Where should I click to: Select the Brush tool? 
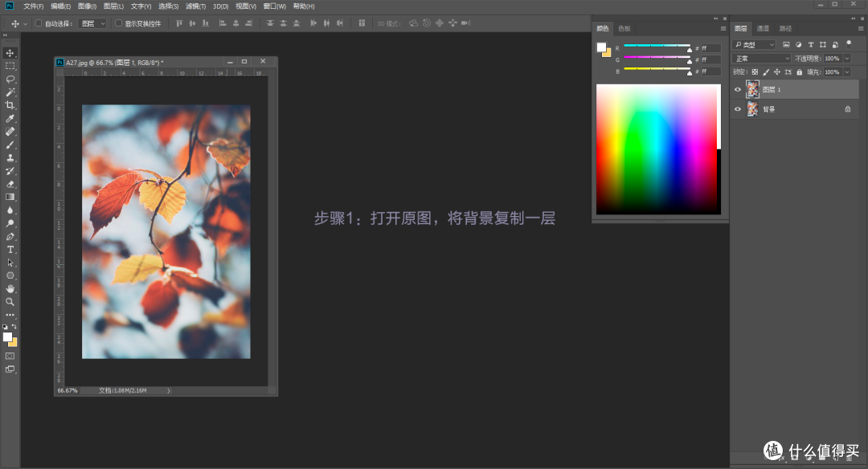[10, 145]
